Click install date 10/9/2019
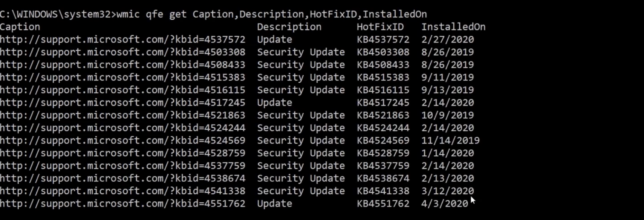This screenshot has height=220, width=644. (x=448, y=116)
